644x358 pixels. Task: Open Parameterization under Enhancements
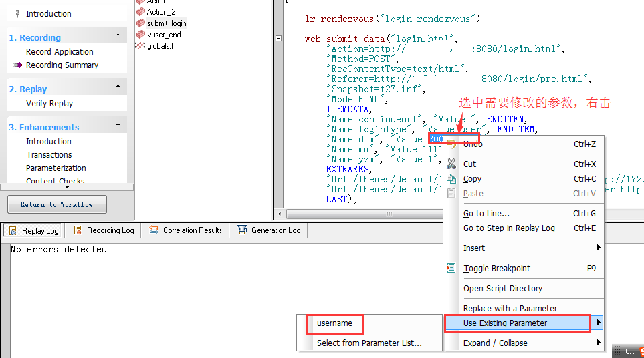click(x=56, y=168)
